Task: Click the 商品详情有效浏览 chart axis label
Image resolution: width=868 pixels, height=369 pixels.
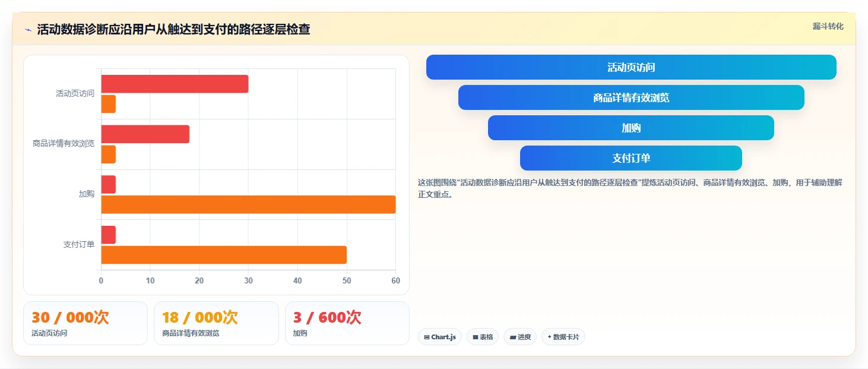Action: point(64,144)
